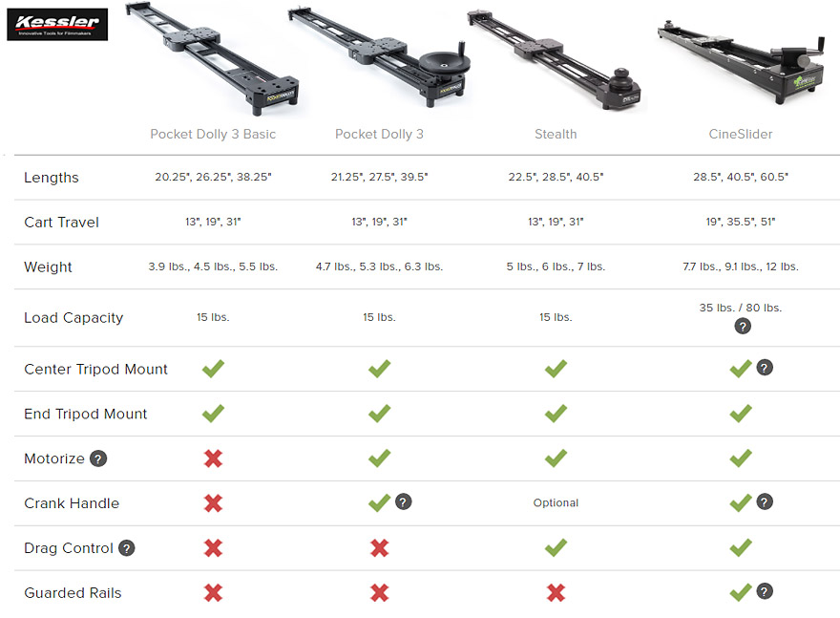Click green check for Stealth Drag Control

pos(556,547)
